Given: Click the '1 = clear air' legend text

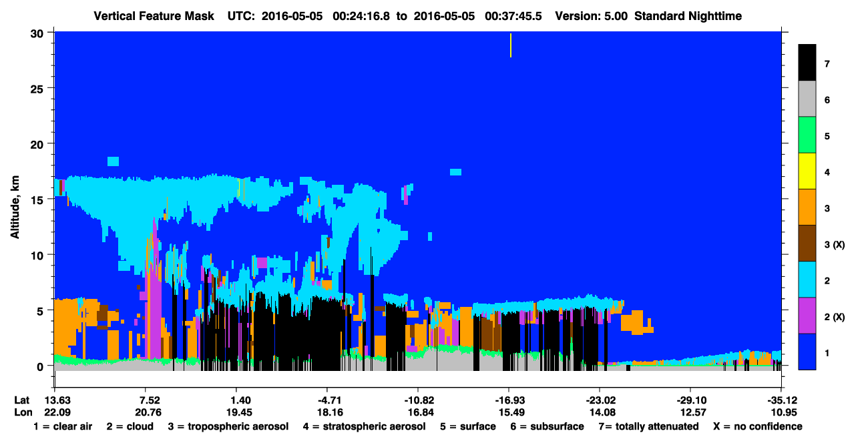Looking at the screenshot, I should 63,426.
